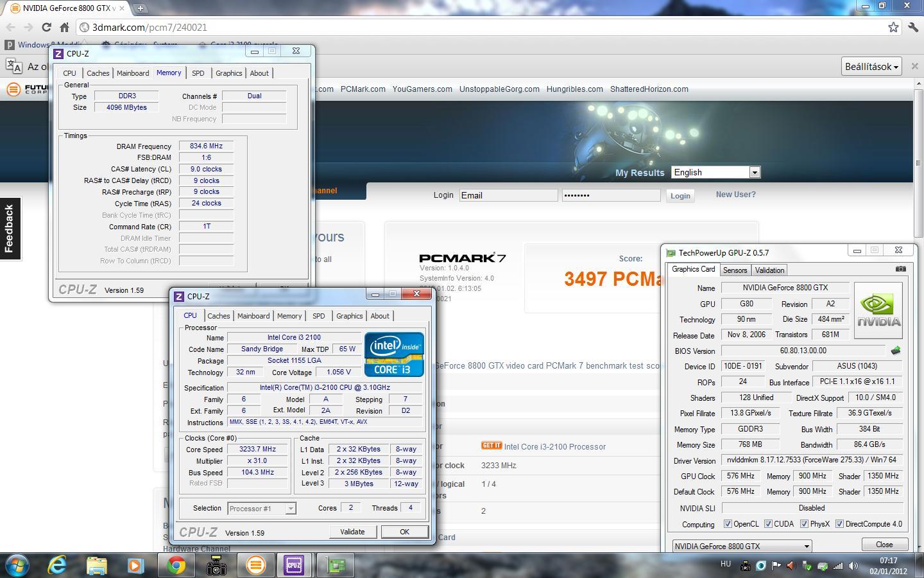This screenshot has width=924, height=578.
Task: Open the Chrome wrench settings menu
Action: (x=912, y=27)
